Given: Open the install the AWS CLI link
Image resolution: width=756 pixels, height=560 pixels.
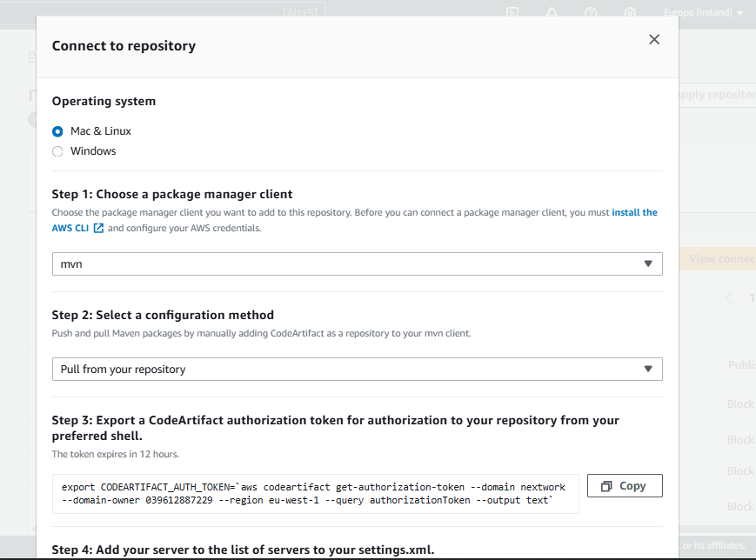Looking at the screenshot, I should [634, 212].
